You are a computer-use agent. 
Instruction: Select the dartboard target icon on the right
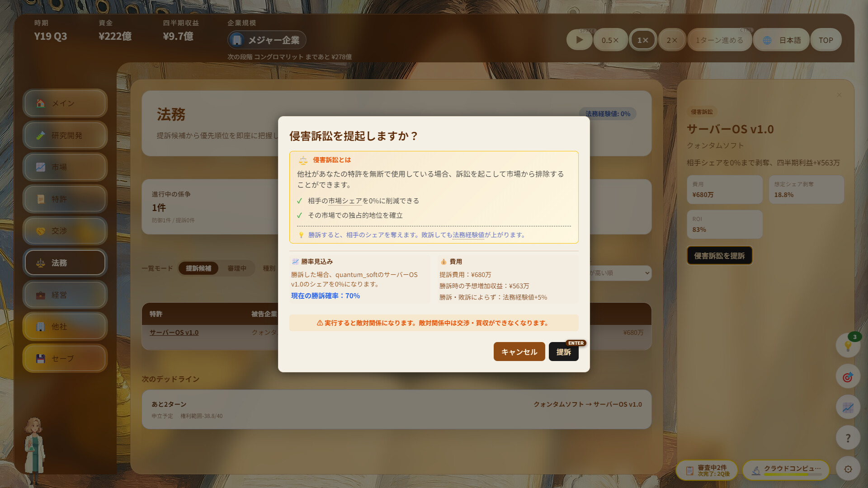[848, 376]
